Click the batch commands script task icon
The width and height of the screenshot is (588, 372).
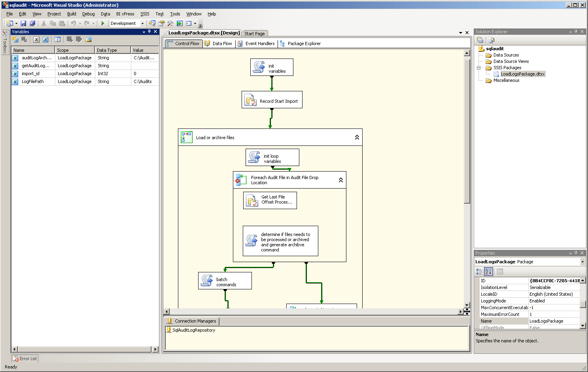206,281
